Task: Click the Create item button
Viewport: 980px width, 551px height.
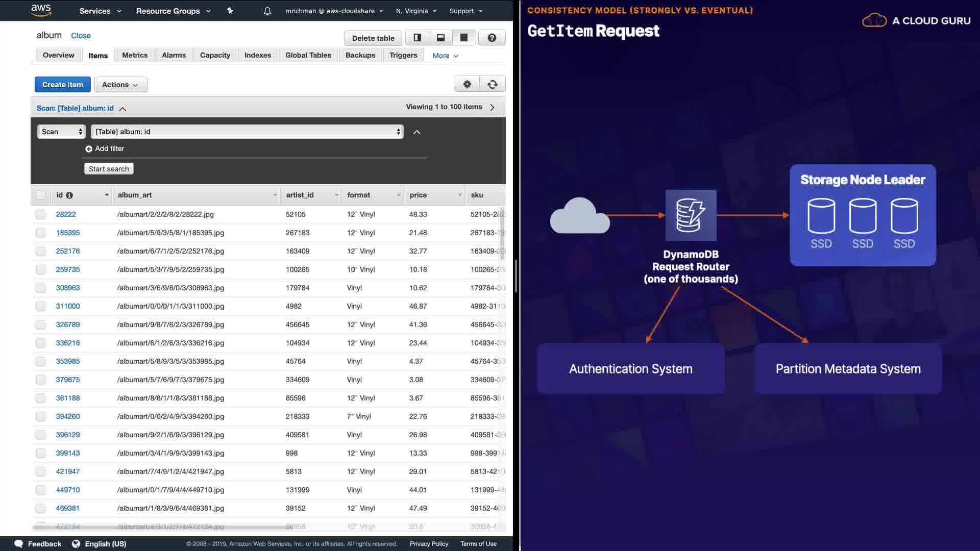Action: coord(63,85)
